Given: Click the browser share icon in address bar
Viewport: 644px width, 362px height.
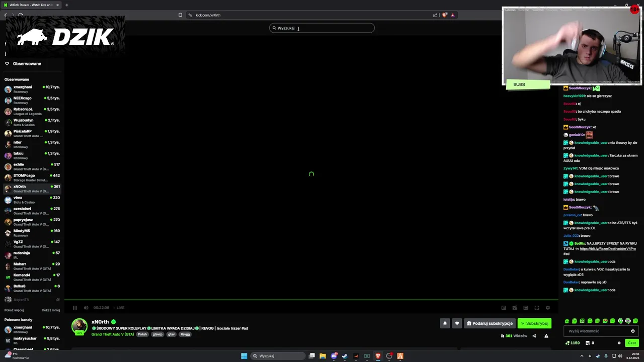Looking at the screenshot, I should [x=435, y=15].
